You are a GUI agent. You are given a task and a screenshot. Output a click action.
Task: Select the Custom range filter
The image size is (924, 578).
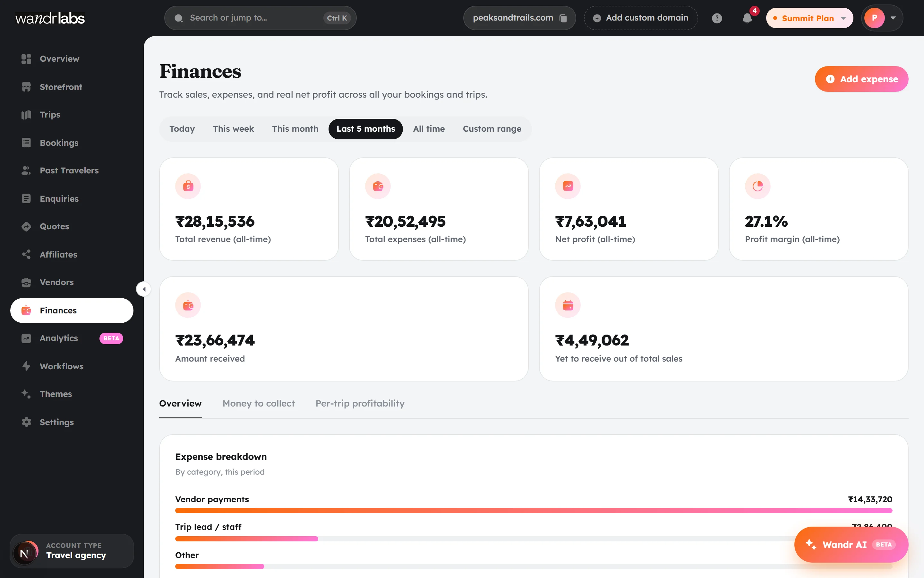[x=492, y=129]
